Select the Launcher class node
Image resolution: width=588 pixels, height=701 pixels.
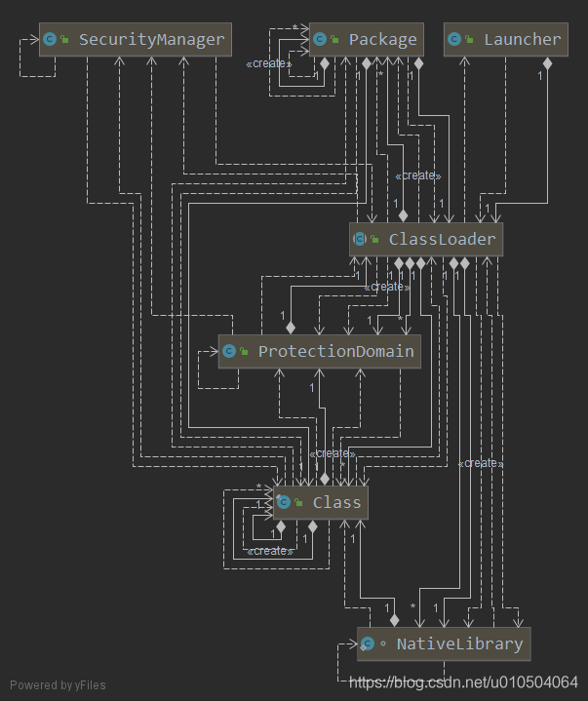tap(506, 39)
